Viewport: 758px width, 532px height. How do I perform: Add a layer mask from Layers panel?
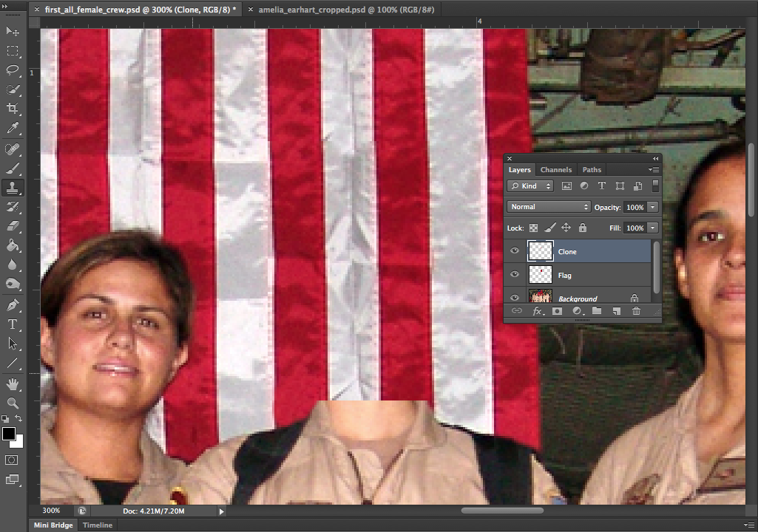pos(558,311)
